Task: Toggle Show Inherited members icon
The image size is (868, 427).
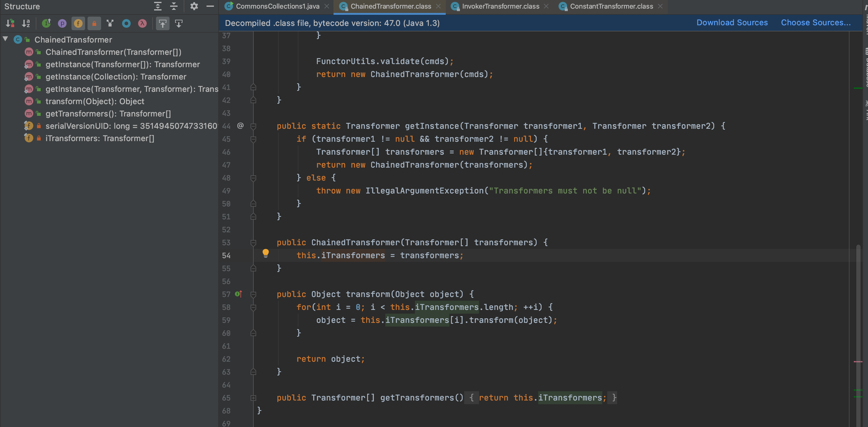Action: point(46,23)
